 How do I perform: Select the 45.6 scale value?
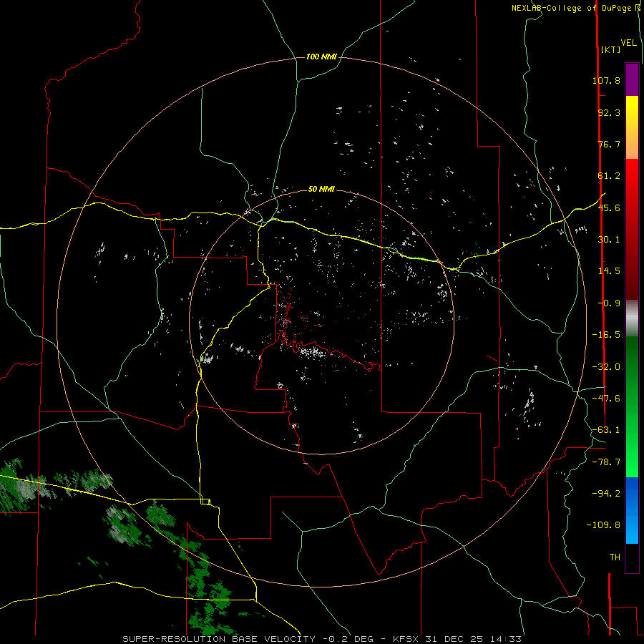pyautogui.click(x=609, y=208)
